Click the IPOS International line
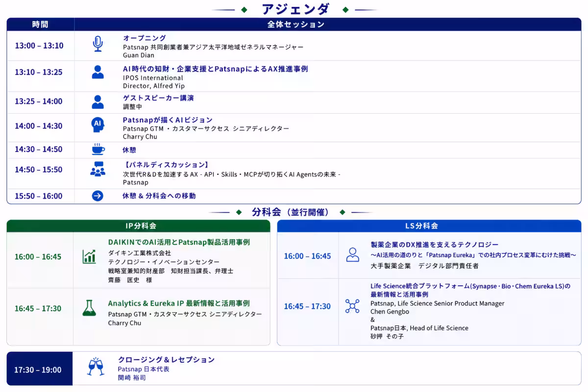This screenshot has width=588, height=392. tap(153, 78)
